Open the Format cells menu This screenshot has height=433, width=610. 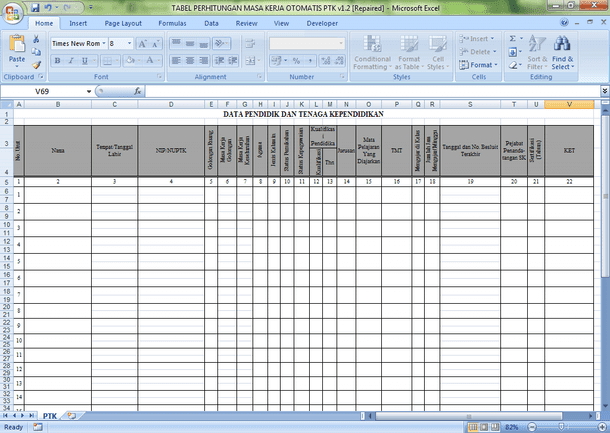coord(478,65)
